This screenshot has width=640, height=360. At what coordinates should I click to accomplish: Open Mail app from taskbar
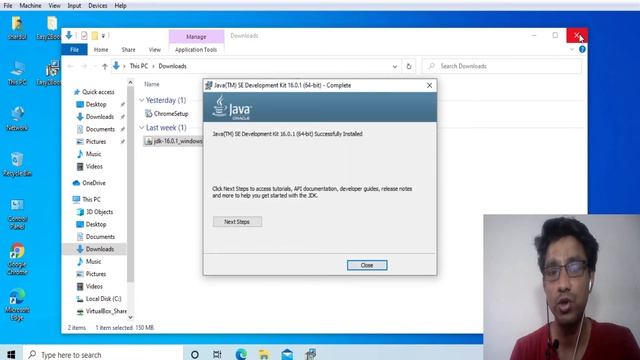click(287, 354)
